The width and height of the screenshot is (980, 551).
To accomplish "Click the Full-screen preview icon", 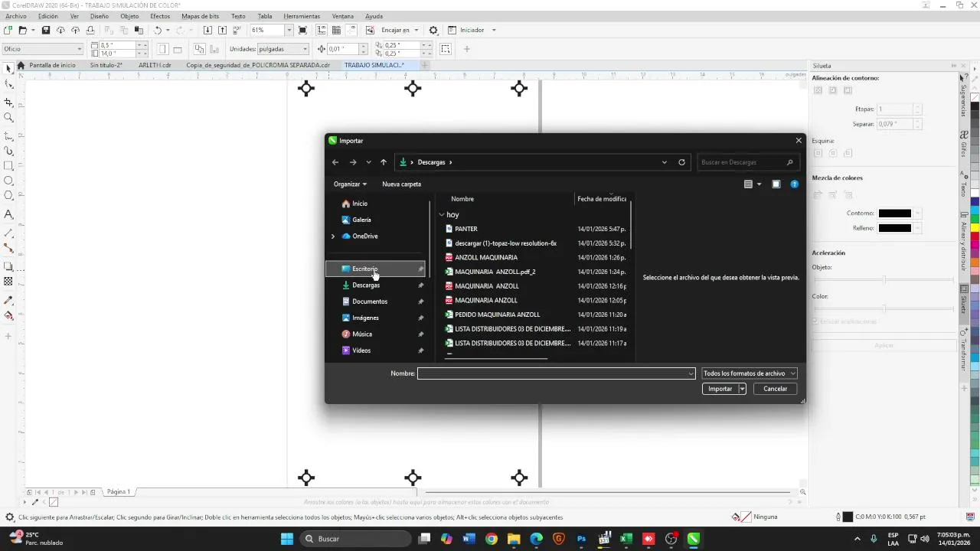I will tap(303, 30).
